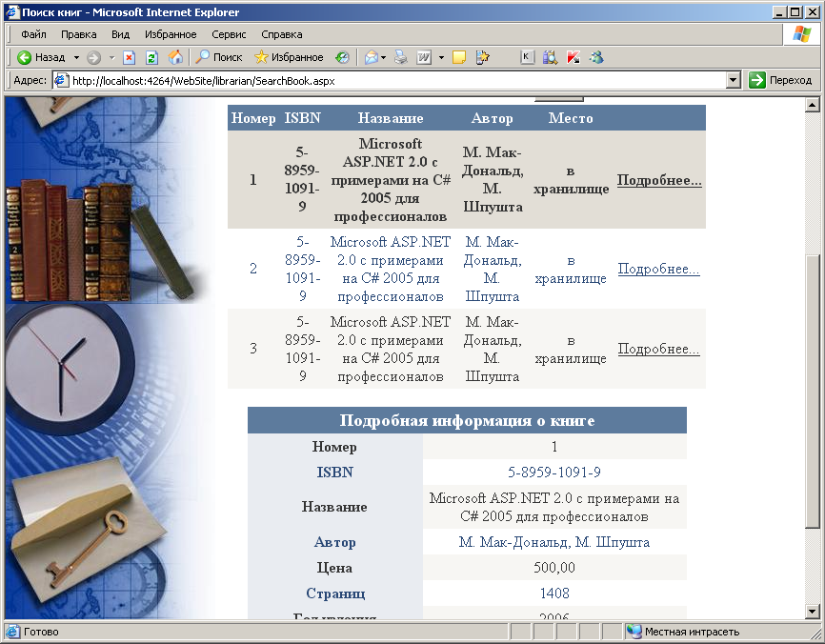Click the Название column header
This screenshot has height=644, width=825.
click(x=391, y=118)
